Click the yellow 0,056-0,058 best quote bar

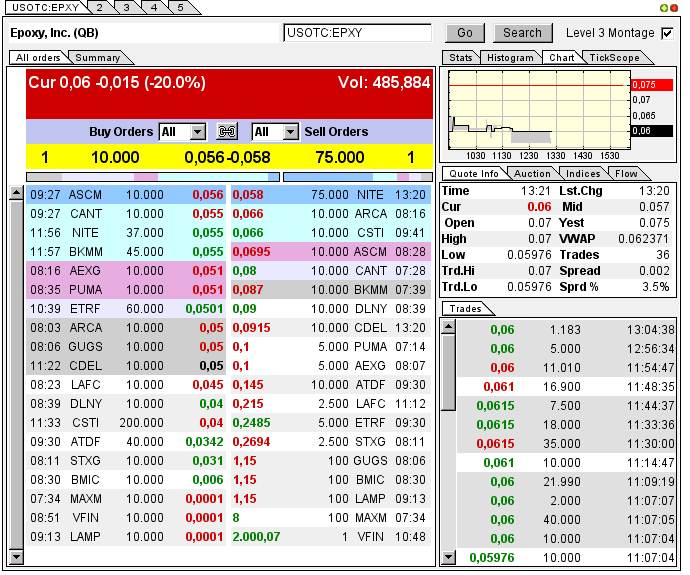(x=229, y=157)
